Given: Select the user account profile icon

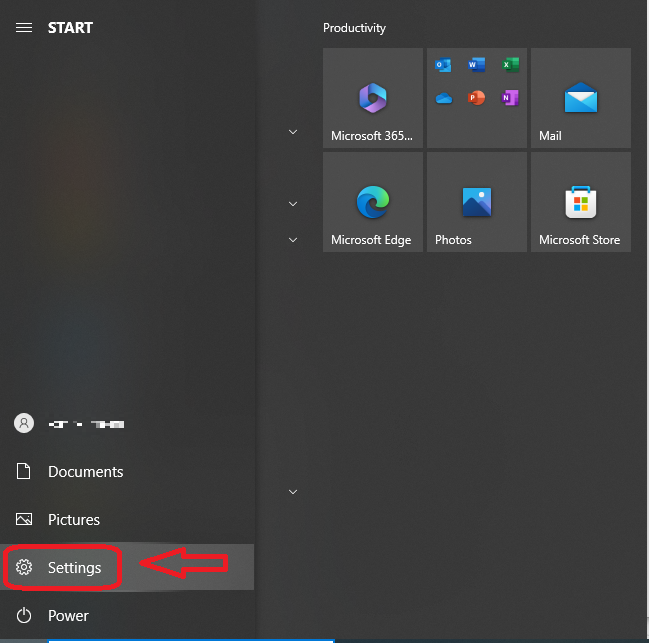Looking at the screenshot, I should pyautogui.click(x=24, y=423).
